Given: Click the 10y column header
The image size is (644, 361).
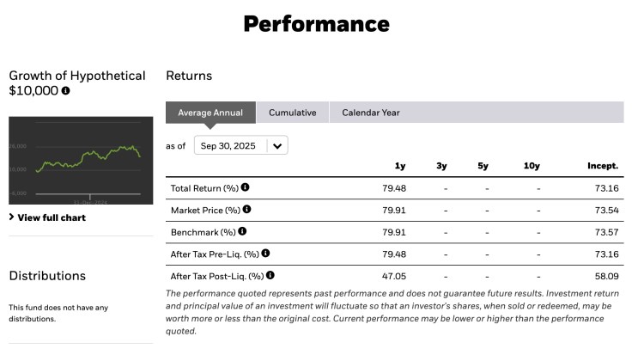Looking at the screenshot, I should coord(532,165).
